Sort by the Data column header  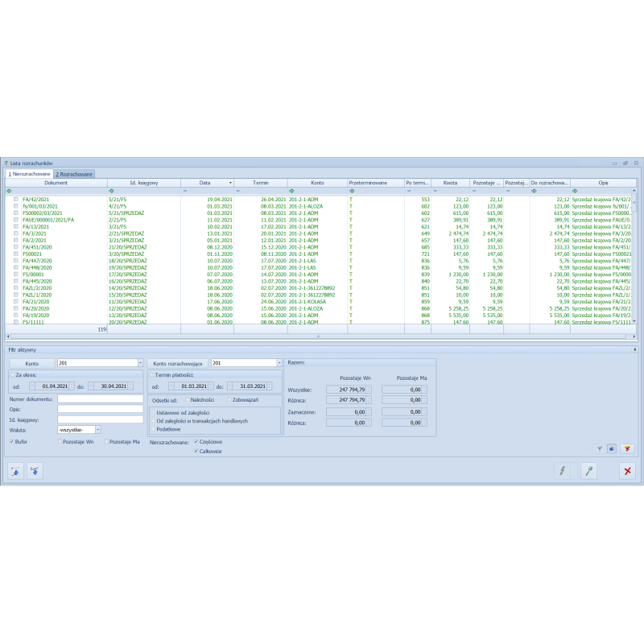(206, 183)
